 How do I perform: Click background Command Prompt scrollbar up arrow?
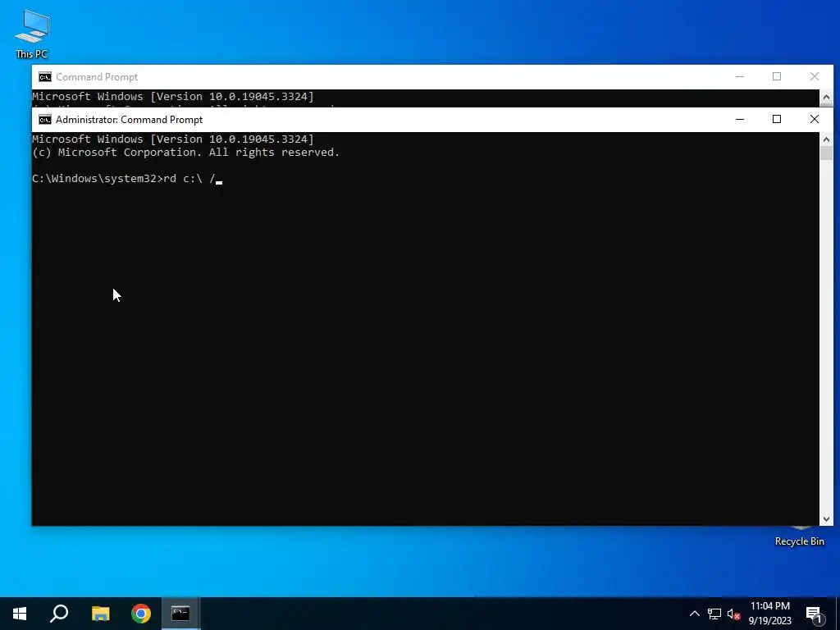(826, 97)
